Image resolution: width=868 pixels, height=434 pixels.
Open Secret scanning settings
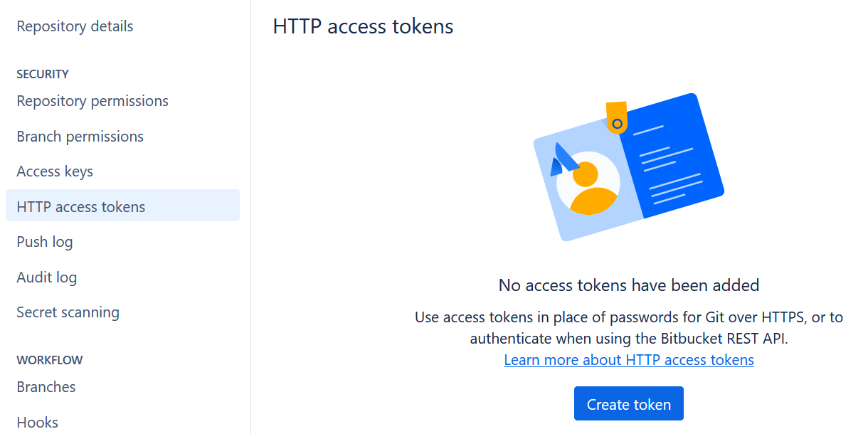(68, 312)
